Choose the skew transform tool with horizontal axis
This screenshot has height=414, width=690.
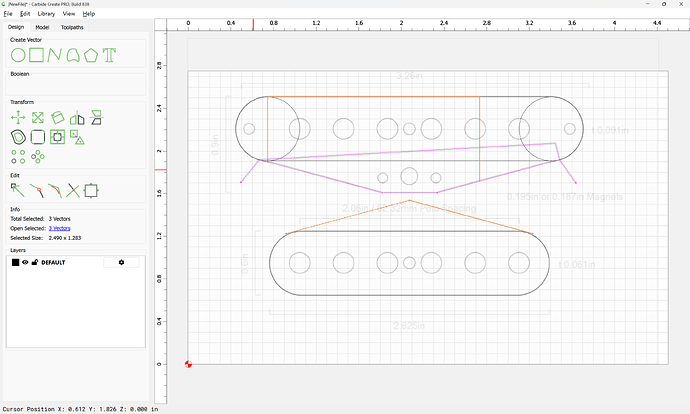pos(96,117)
